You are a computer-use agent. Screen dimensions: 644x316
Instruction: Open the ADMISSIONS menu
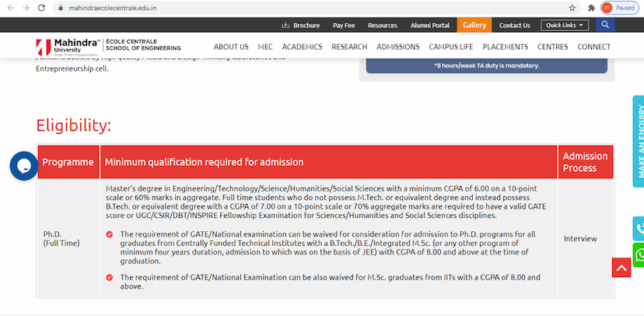pos(398,47)
